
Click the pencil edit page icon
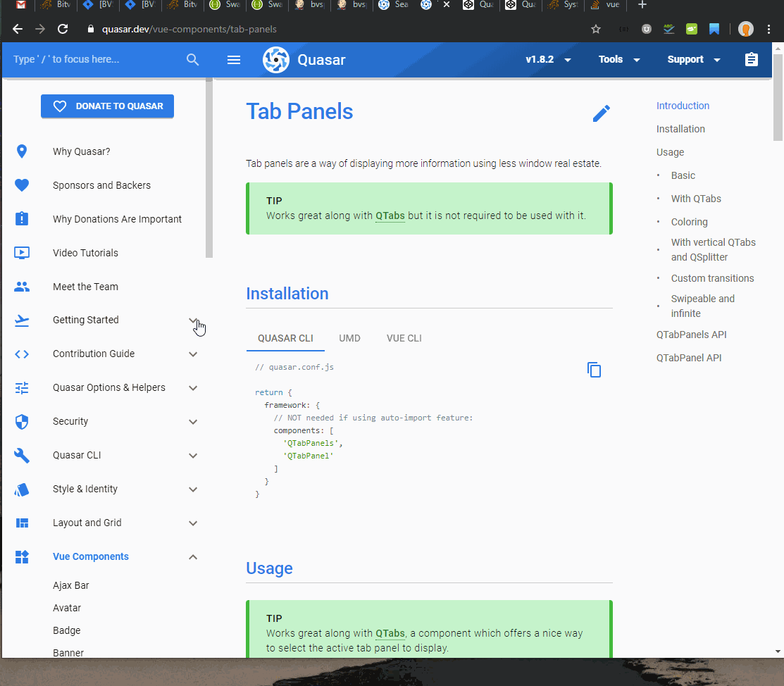click(x=601, y=113)
